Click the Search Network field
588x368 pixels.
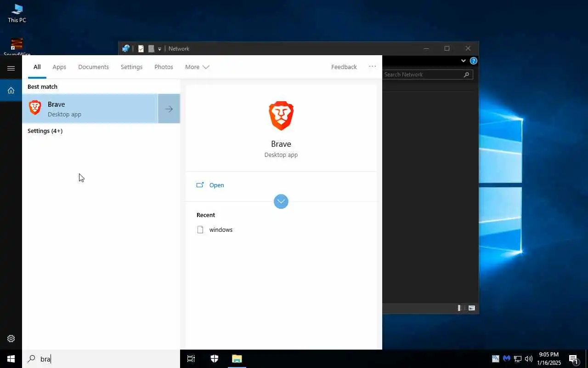427,75
